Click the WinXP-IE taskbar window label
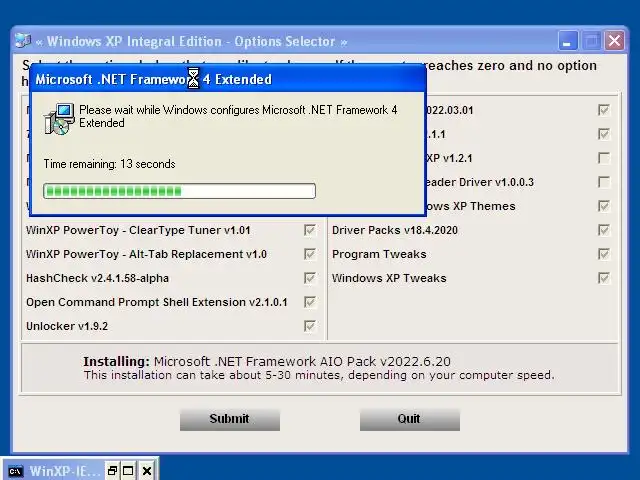The image size is (640, 480). [64, 471]
